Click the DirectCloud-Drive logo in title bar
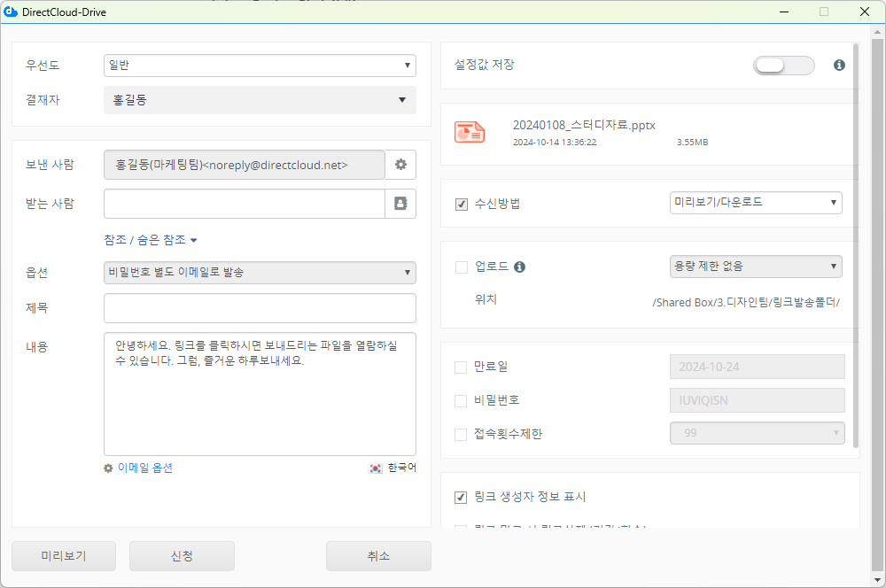The image size is (886, 588). pos(11,12)
